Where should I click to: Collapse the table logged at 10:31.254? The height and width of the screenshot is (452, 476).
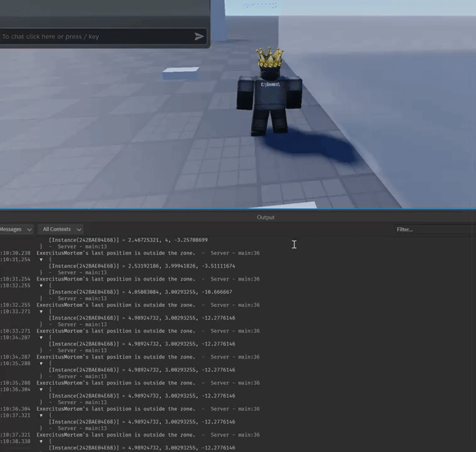[41, 259]
